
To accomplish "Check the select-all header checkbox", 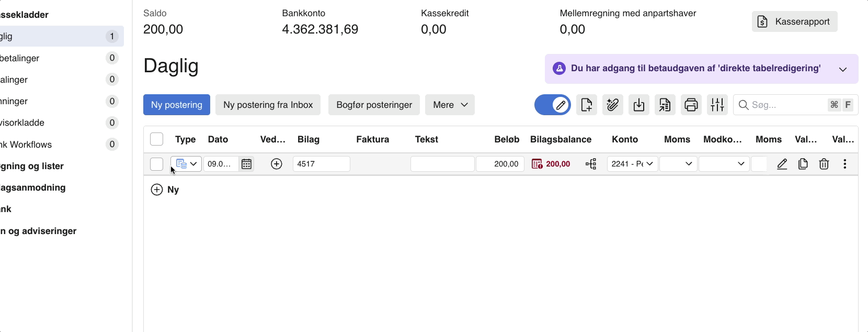I will point(156,139).
